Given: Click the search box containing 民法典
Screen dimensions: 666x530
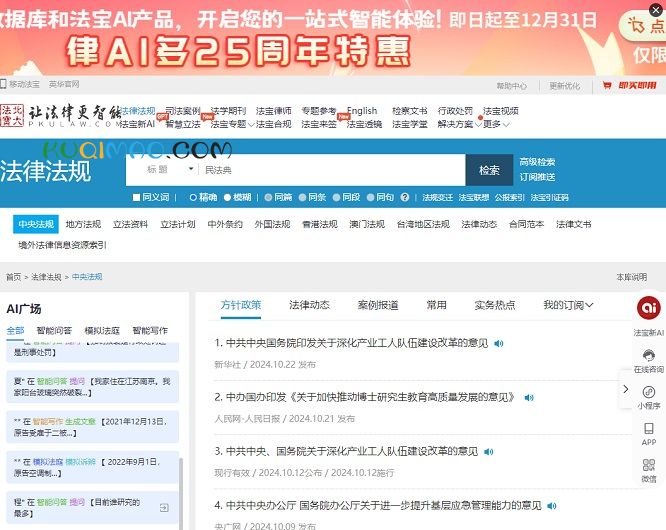Looking at the screenshot, I should click(333, 170).
